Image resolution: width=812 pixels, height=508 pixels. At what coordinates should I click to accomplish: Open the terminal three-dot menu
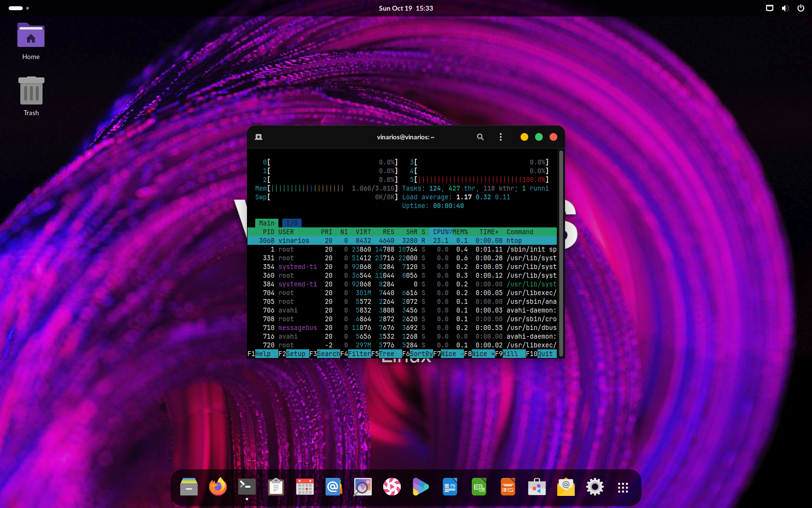(x=500, y=137)
